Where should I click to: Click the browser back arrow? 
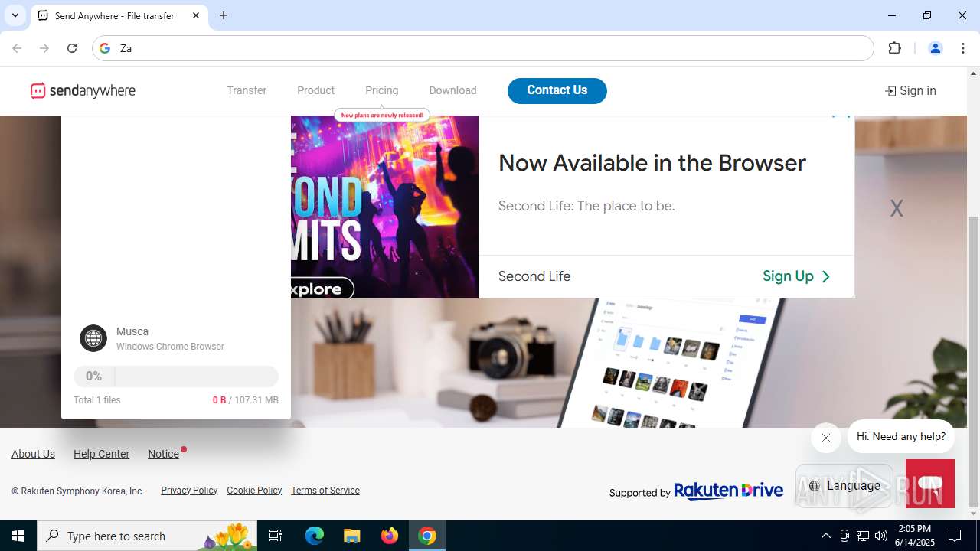(x=17, y=48)
